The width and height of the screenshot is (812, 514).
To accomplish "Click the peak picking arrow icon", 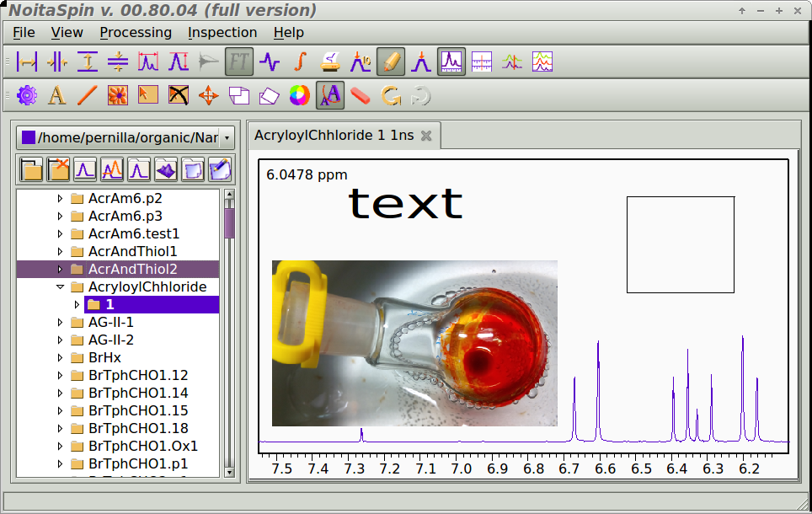I will tap(421, 62).
